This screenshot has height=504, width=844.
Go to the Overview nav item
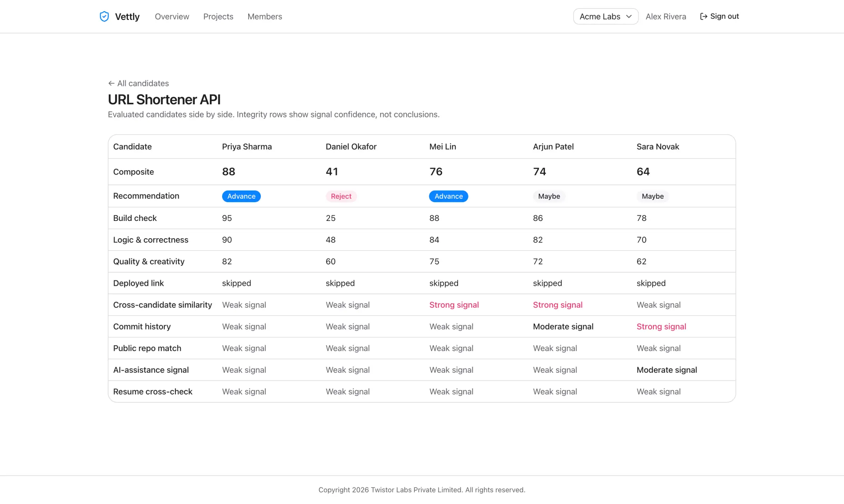coord(172,16)
